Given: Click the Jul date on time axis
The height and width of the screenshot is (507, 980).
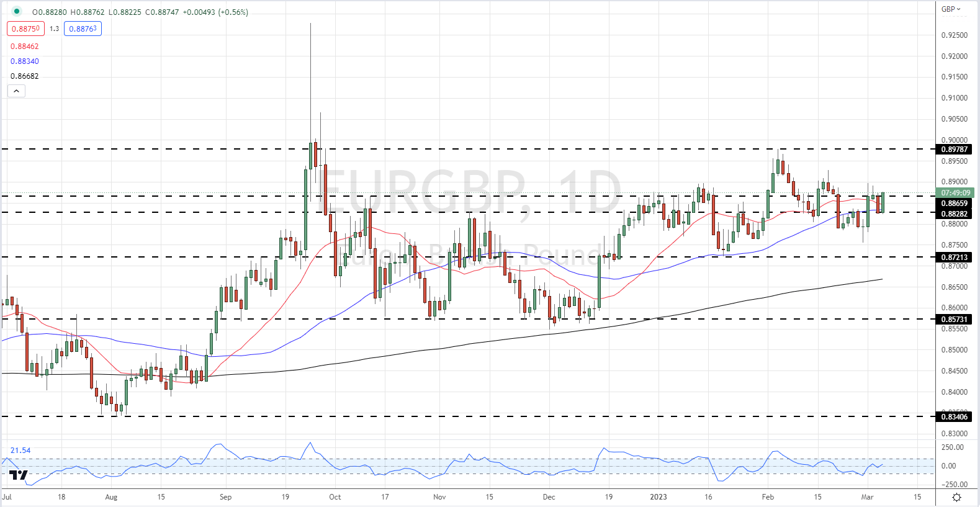Looking at the screenshot, I should [7, 497].
